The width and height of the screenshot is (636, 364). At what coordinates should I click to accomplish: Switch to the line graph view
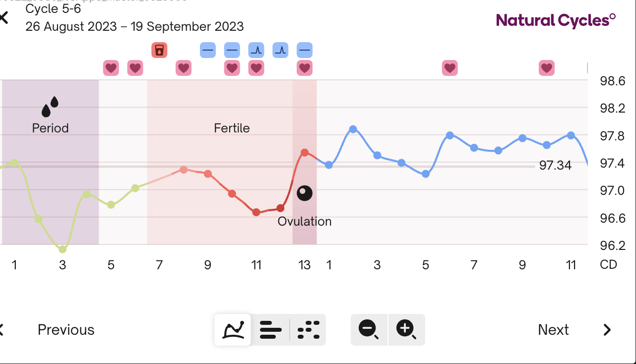[233, 329]
